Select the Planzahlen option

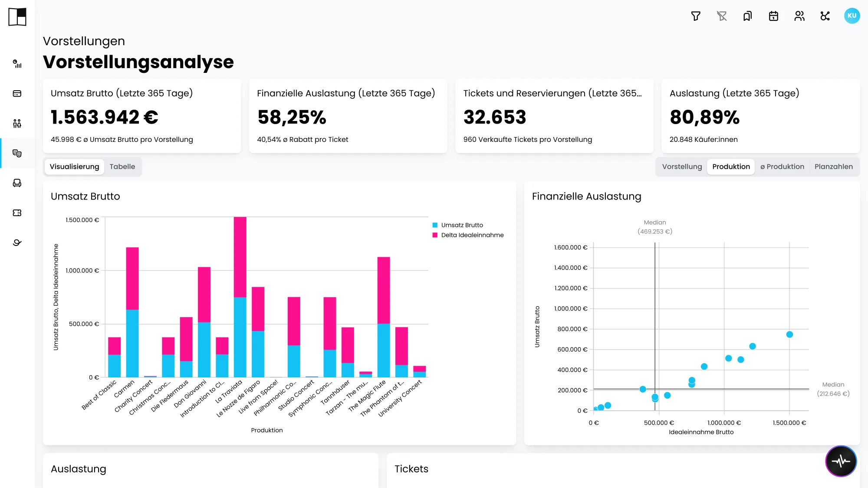(834, 167)
